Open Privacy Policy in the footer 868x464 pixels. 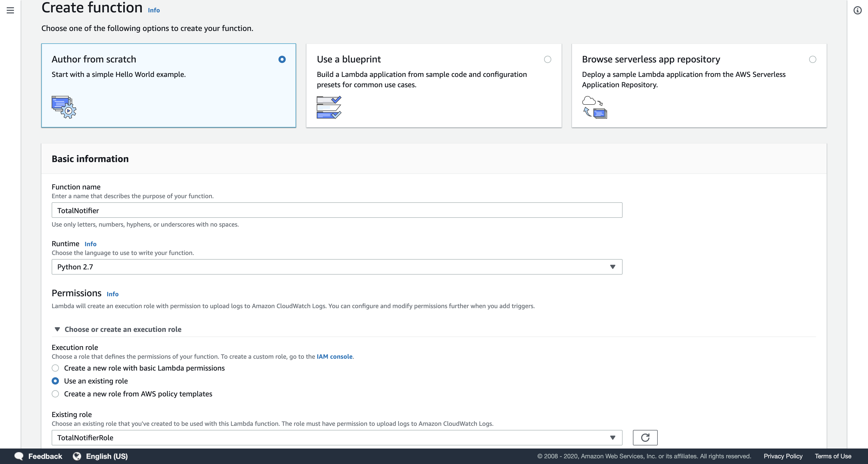coord(783,456)
